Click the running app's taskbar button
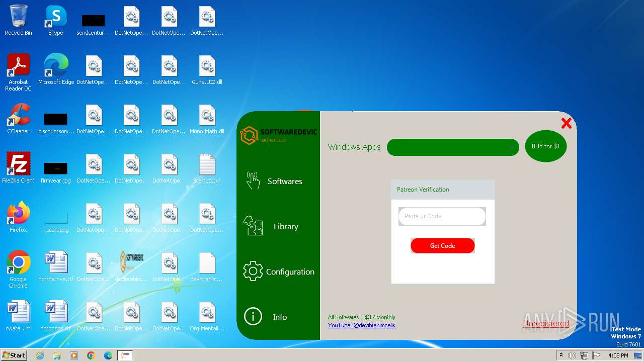This screenshot has height=362, width=644. point(125,355)
